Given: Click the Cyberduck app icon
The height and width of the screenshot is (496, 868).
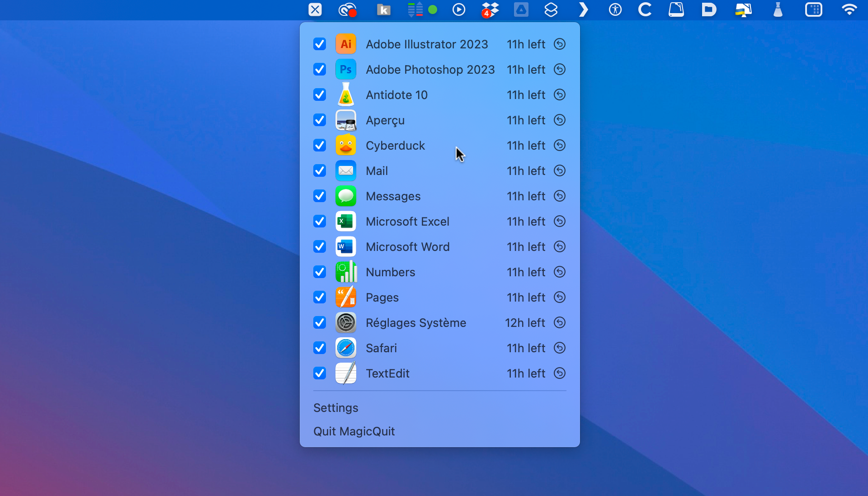Looking at the screenshot, I should (x=345, y=145).
